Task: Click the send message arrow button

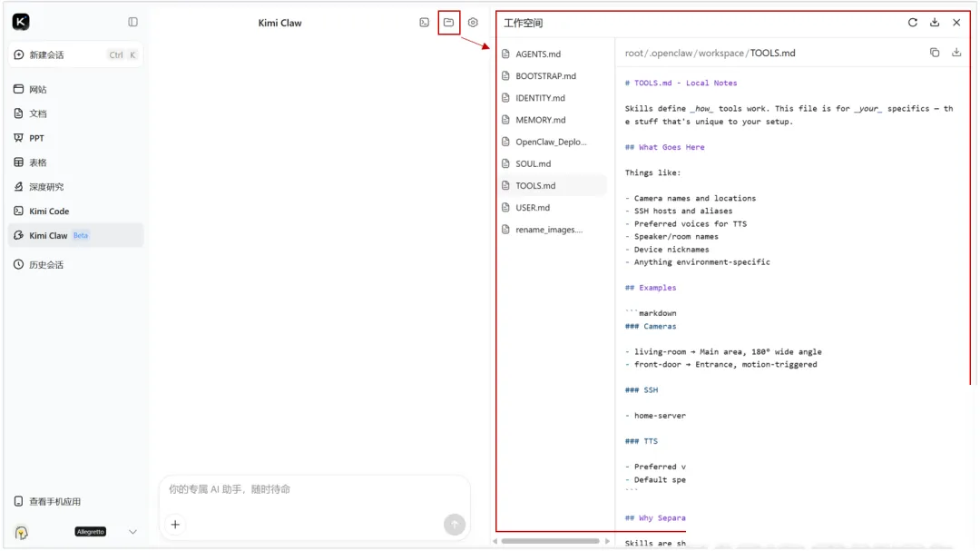Action: point(455,525)
